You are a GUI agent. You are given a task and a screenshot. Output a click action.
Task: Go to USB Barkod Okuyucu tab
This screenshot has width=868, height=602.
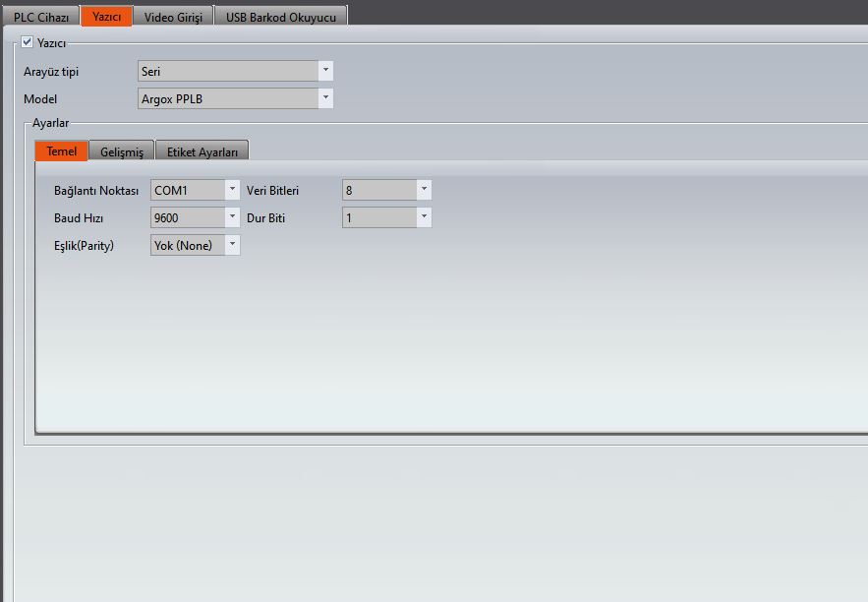[280, 18]
